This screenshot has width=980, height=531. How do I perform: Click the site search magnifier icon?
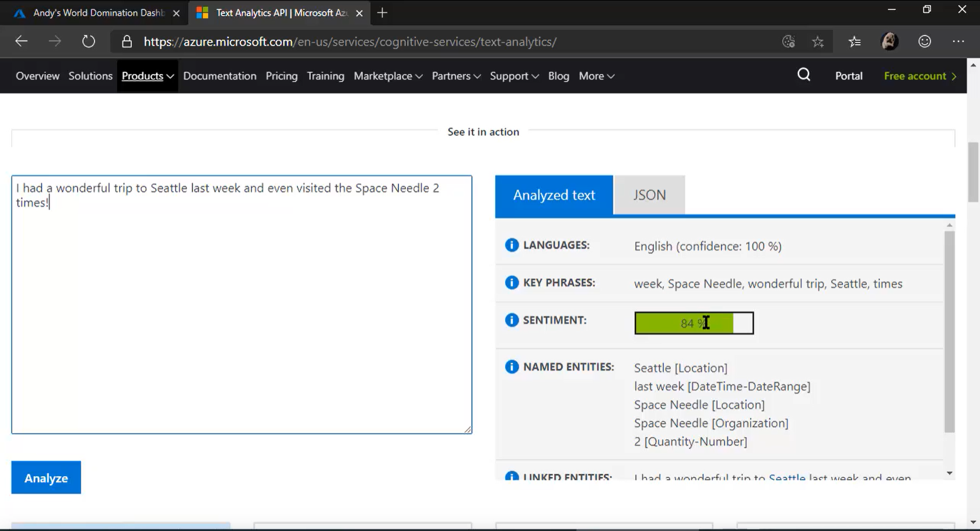(804, 75)
